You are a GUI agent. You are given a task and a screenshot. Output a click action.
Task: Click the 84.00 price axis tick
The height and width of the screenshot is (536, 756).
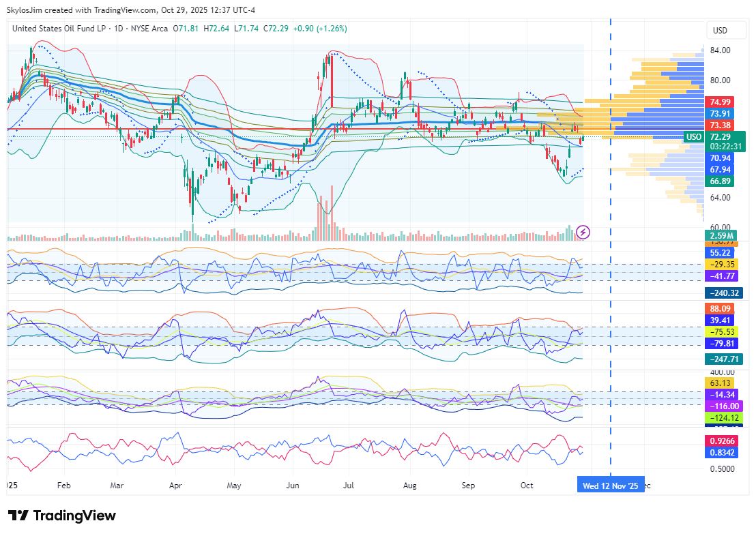pyautogui.click(x=721, y=50)
